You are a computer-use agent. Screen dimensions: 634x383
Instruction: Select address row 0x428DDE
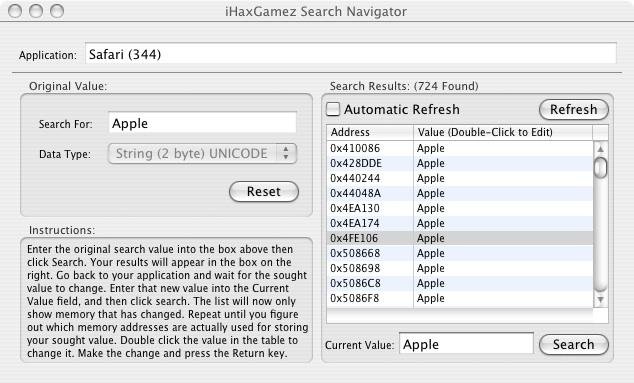point(460,163)
